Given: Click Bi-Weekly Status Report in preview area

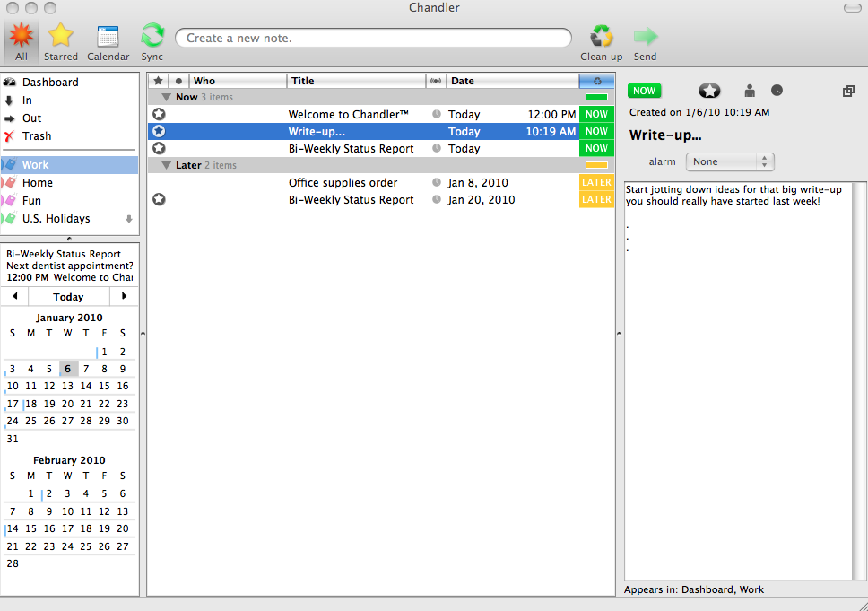Looking at the screenshot, I should click(63, 254).
